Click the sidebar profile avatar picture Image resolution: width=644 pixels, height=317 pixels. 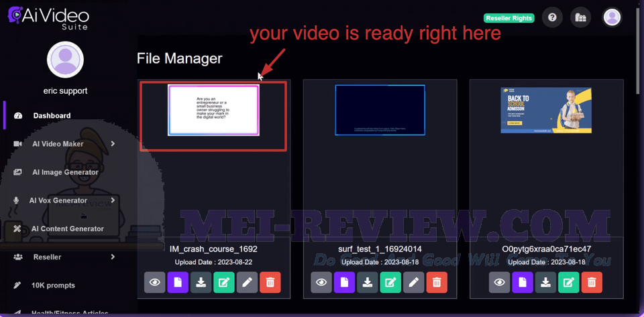tap(65, 60)
